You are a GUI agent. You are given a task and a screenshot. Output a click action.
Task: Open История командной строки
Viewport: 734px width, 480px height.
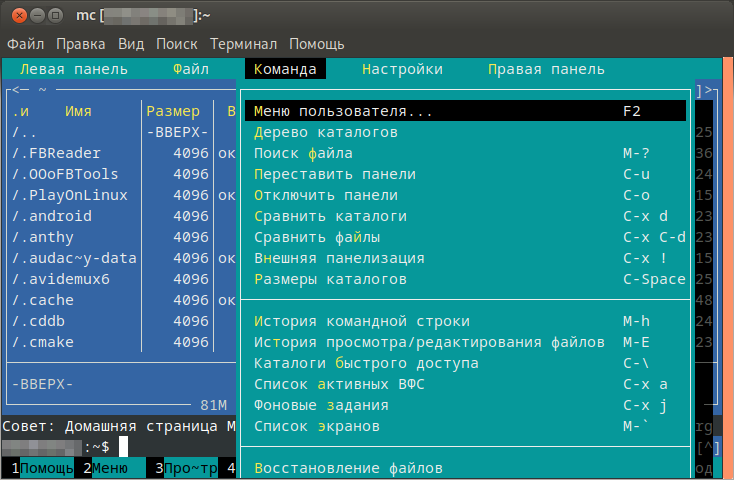(x=361, y=321)
